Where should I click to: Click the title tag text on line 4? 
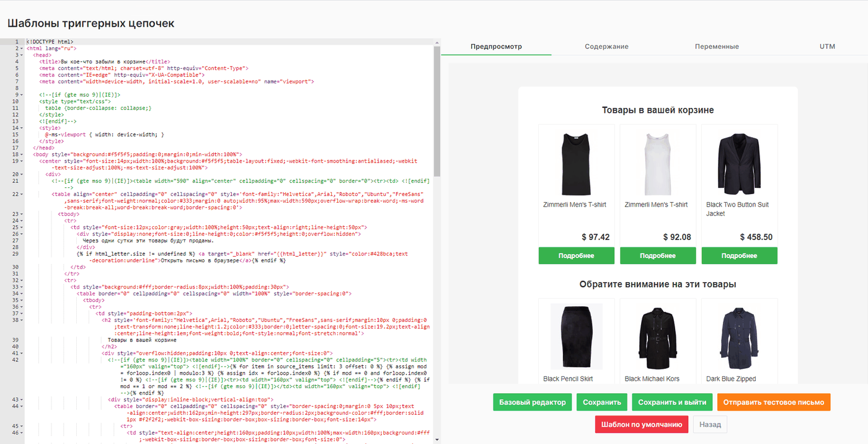click(104, 61)
